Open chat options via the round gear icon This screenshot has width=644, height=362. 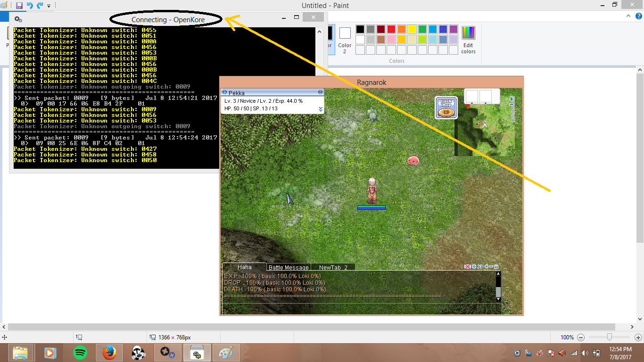point(474,267)
